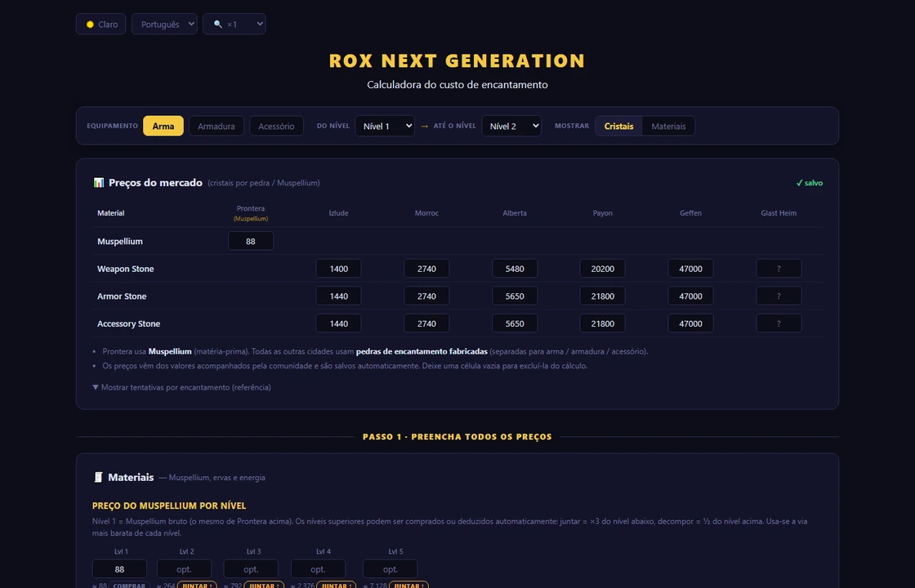Fill in Armor Stone Glast Heim price
This screenshot has height=588, width=915.
779,296
